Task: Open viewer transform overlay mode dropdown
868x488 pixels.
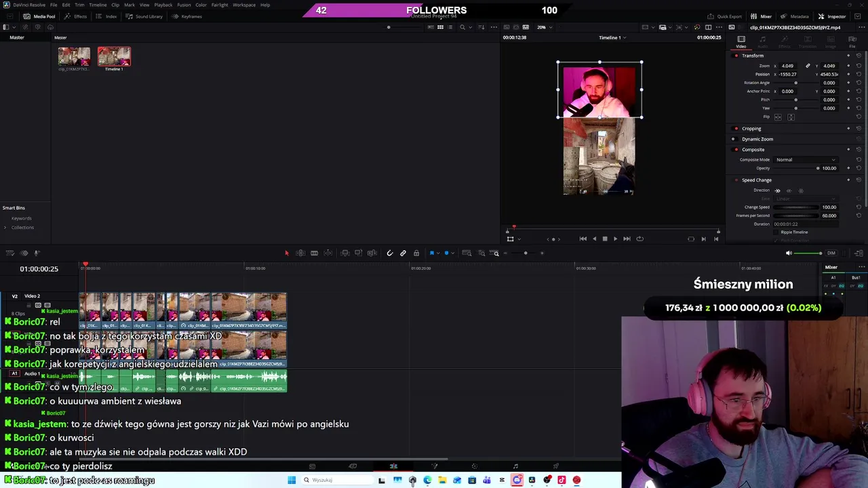Action: 519,239
